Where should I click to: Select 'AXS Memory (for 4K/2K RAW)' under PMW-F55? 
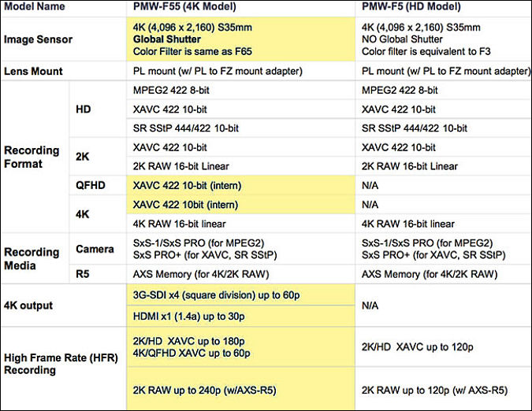point(201,274)
